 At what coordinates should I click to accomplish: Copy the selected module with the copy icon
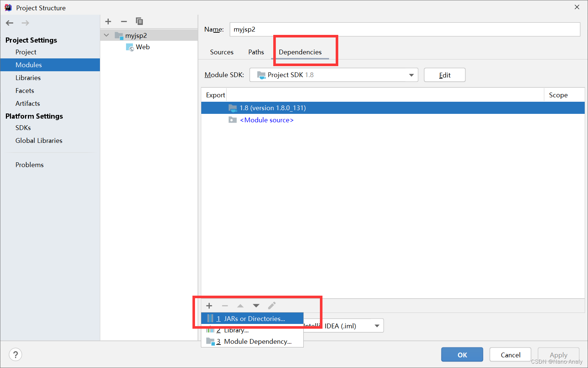tap(139, 21)
